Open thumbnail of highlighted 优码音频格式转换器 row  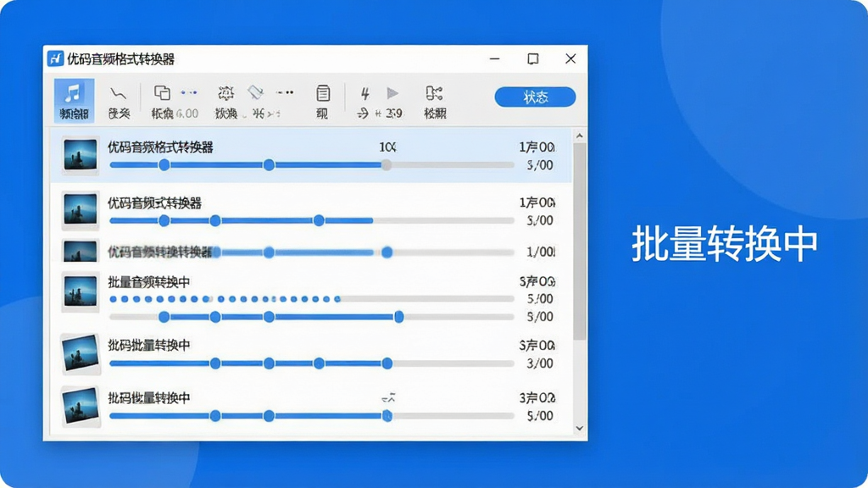coord(81,155)
